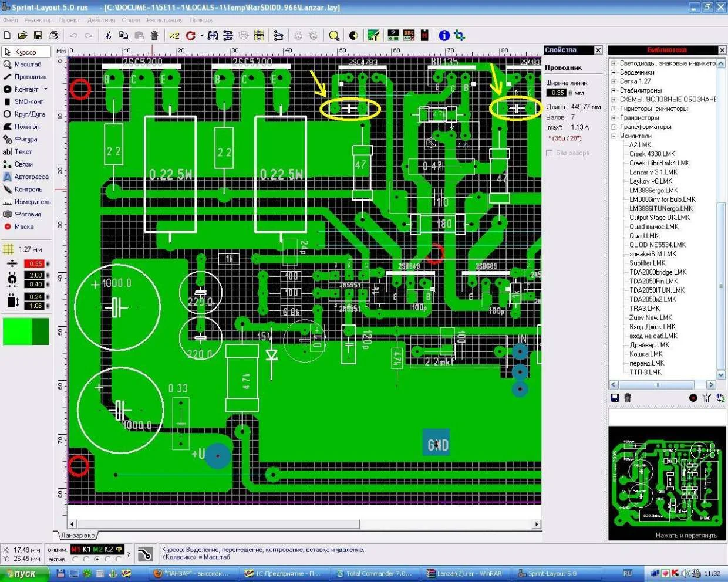This screenshot has width=728, height=582.
Task: Select the Проводник (track) tool
Action: point(25,77)
